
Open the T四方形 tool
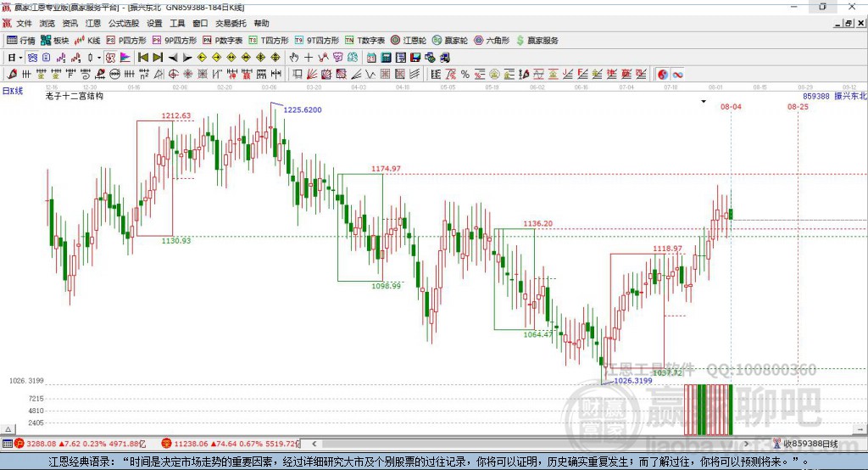coord(269,41)
